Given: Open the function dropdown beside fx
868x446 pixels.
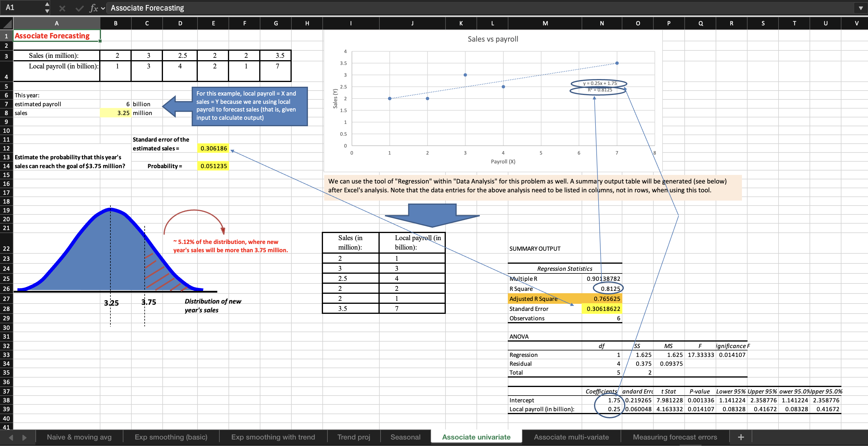Looking at the screenshot, I should [x=103, y=8].
